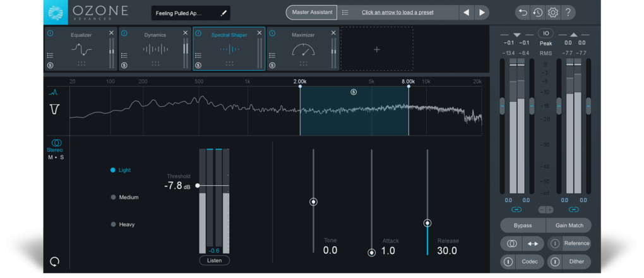This screenshot has height=278, width=644.
Task: Choose Light shaping mode
Action: point(121,170)
